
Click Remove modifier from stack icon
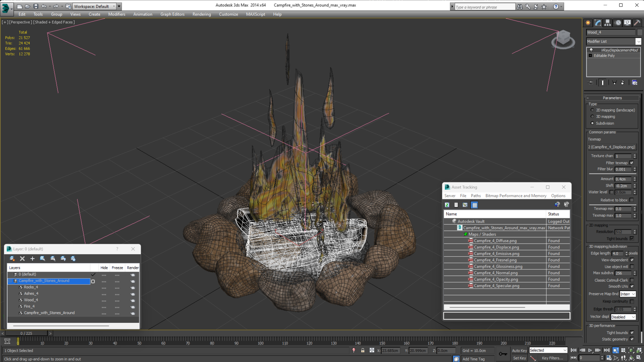pyautogui.click(x=623, y=83)
